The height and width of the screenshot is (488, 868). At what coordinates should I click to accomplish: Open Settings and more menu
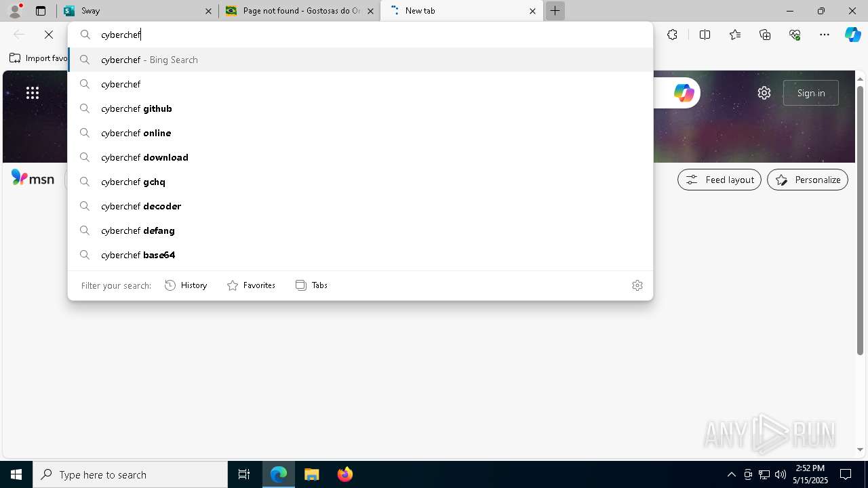pos(825,35)
